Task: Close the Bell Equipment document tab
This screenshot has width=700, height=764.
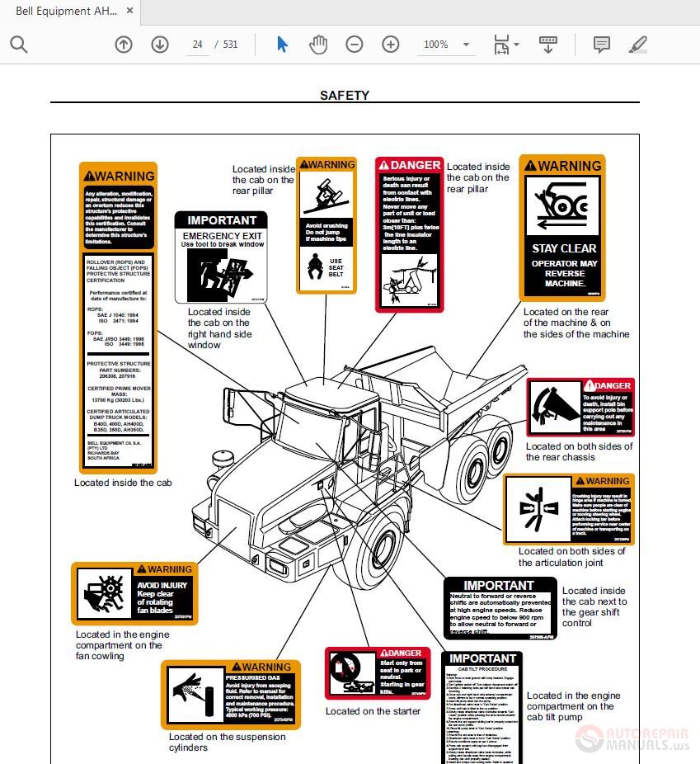Action: [130, 10]
